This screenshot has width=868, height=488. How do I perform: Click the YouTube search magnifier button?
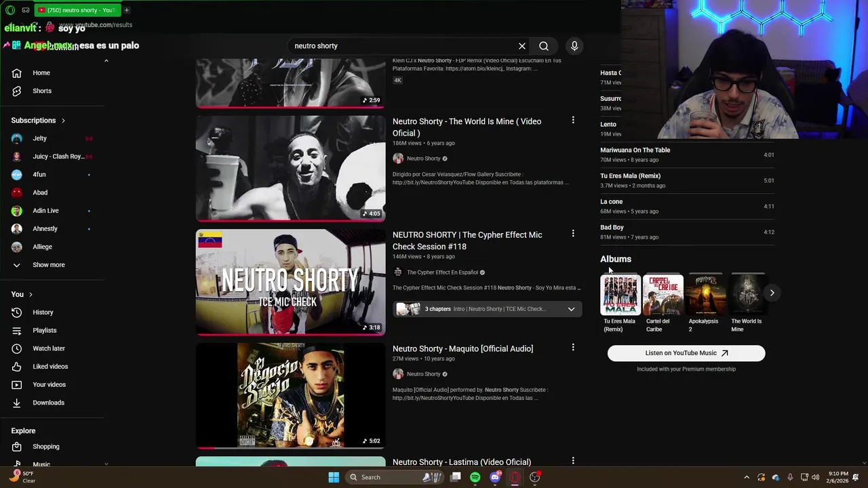[544, 46]
